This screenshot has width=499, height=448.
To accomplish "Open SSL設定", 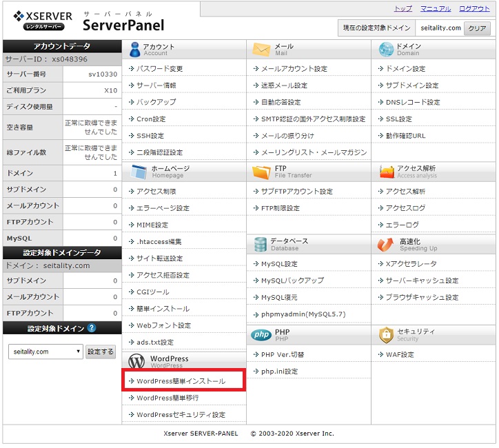I will tap(399, 119).
